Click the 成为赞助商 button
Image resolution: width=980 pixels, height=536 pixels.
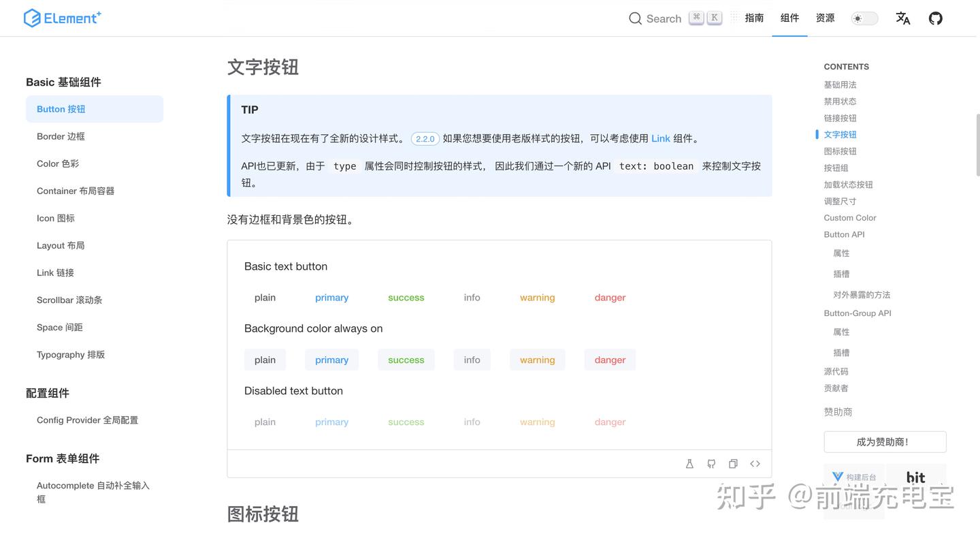pos(885,441)
